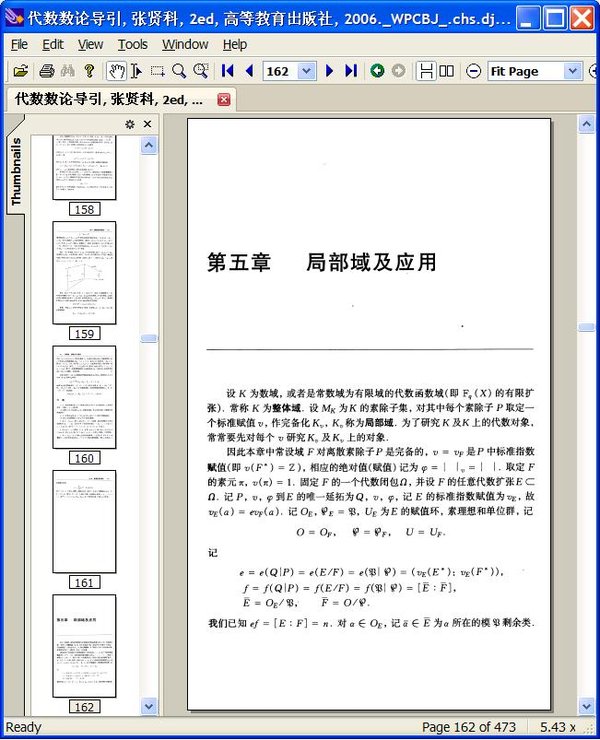Click the document scrollbar thumb

point(586,328)
